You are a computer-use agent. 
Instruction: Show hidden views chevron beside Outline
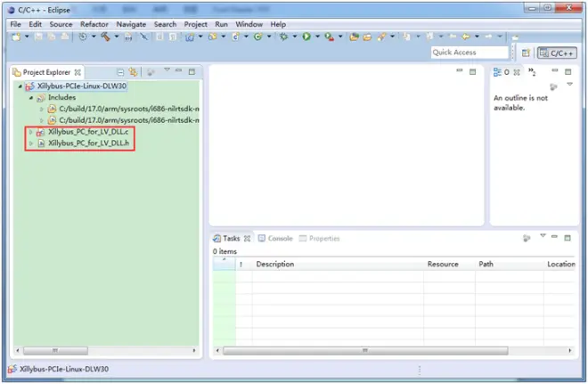click(x=532, y=71)
